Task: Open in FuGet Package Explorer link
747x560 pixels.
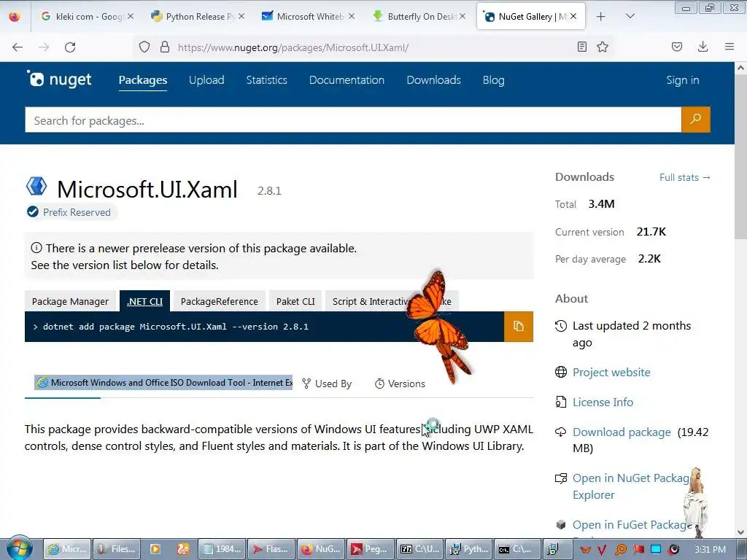Action: 632,525
